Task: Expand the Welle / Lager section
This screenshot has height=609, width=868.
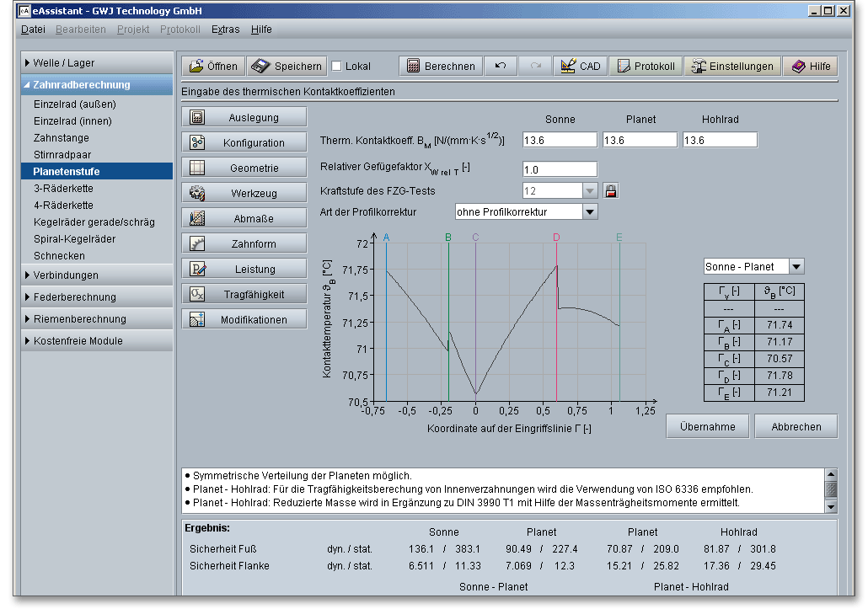Action: [x=63, y=63]
